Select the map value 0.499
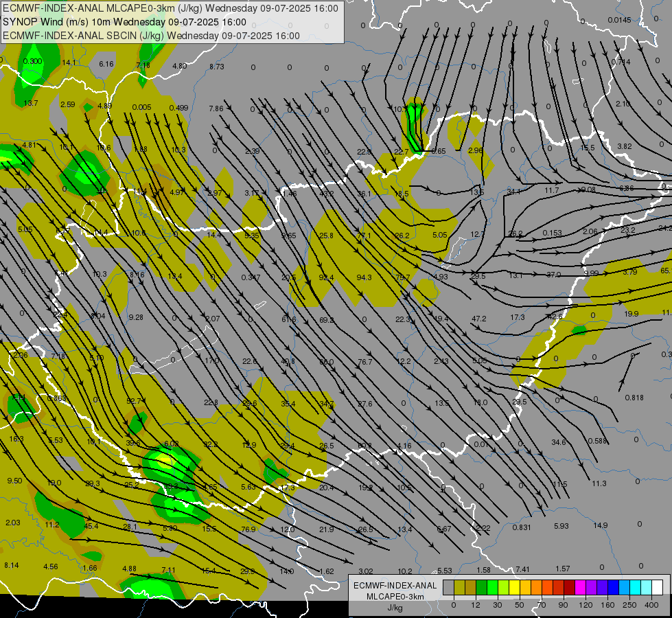The height and width of the screenshot is (618, 672). (178, 108)
